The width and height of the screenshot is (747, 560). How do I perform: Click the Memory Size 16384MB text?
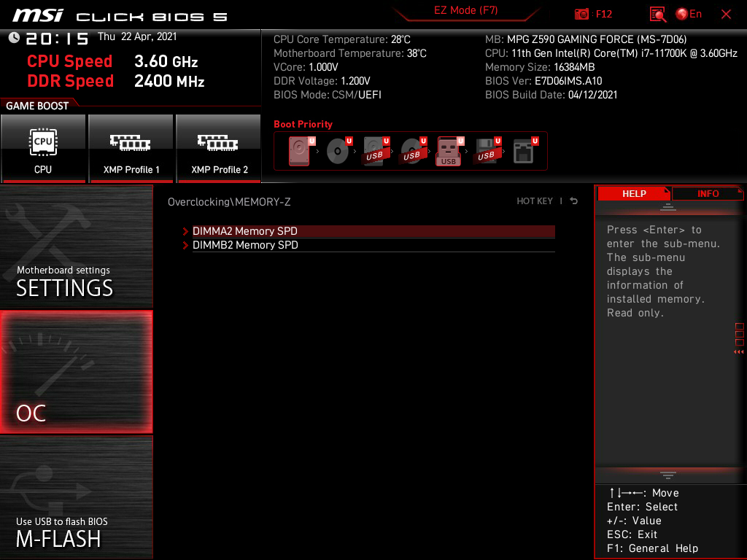pos(540,67)
